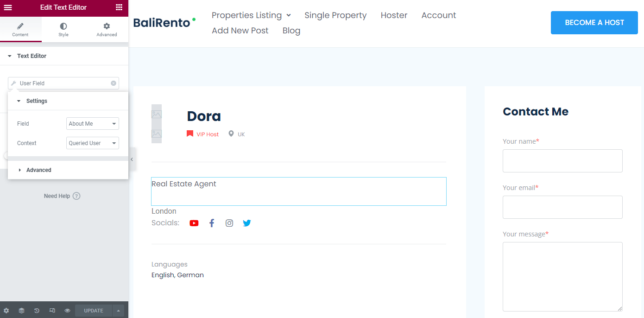
Task: Click the BaliRento logo
Action: [164, 22]
